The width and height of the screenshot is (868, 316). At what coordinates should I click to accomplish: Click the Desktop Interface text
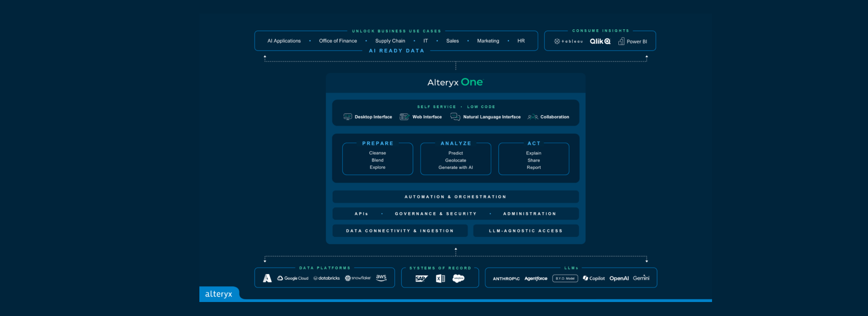click(373, 117)
